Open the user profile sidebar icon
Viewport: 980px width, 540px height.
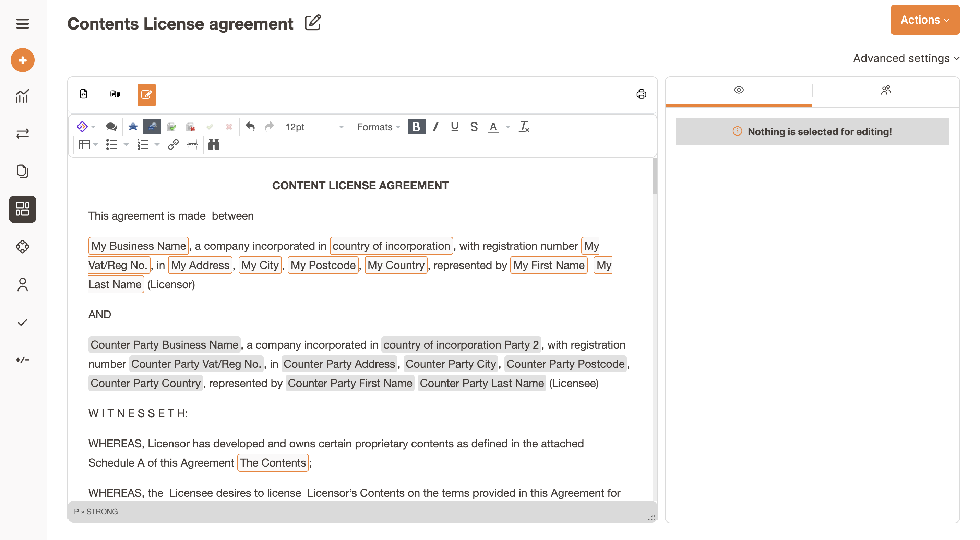(22, 285)
